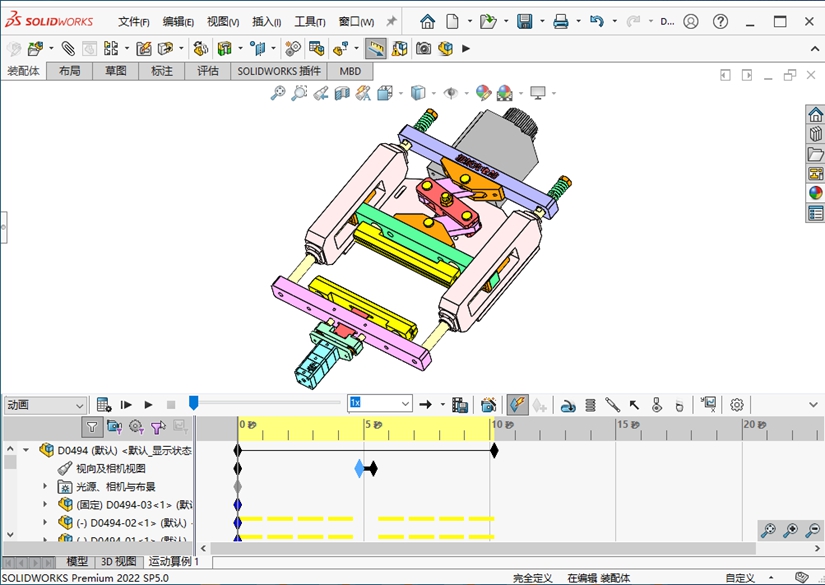The image size is (825, 585).
Task: Click the Reference Geometry icon
Action: pos(258,49)
